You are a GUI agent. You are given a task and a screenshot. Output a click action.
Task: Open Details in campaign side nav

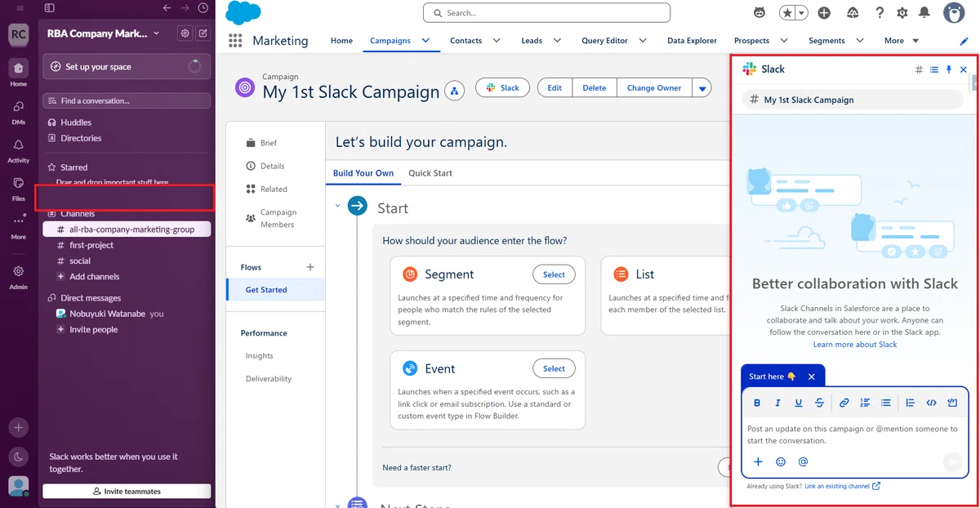click(x=273, y=166)
